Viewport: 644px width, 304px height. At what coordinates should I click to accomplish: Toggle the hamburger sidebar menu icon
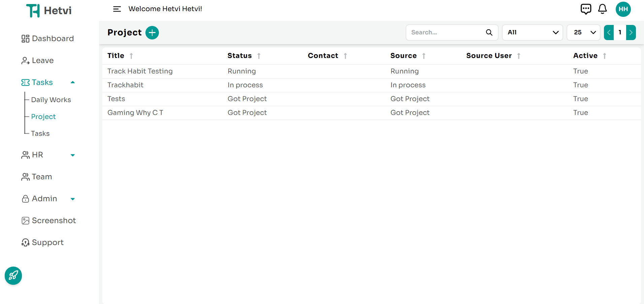pos(117,9)
